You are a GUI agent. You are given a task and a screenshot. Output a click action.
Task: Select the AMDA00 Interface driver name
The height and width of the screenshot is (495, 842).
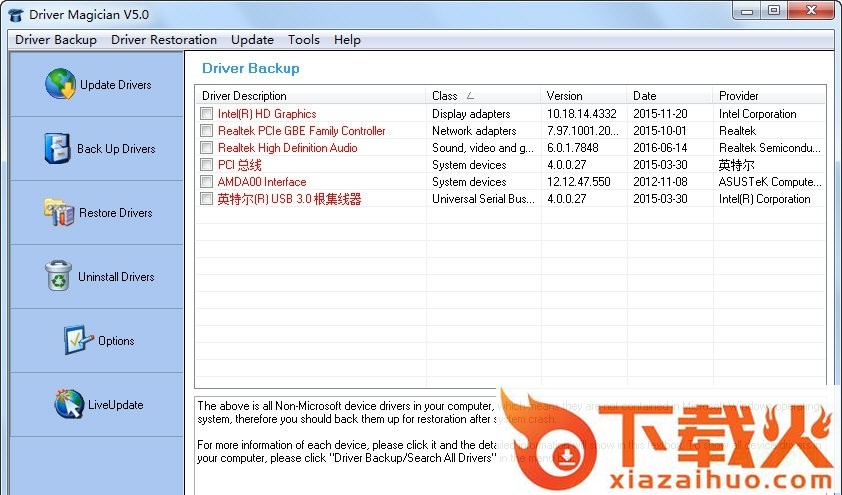pos(262,181)
